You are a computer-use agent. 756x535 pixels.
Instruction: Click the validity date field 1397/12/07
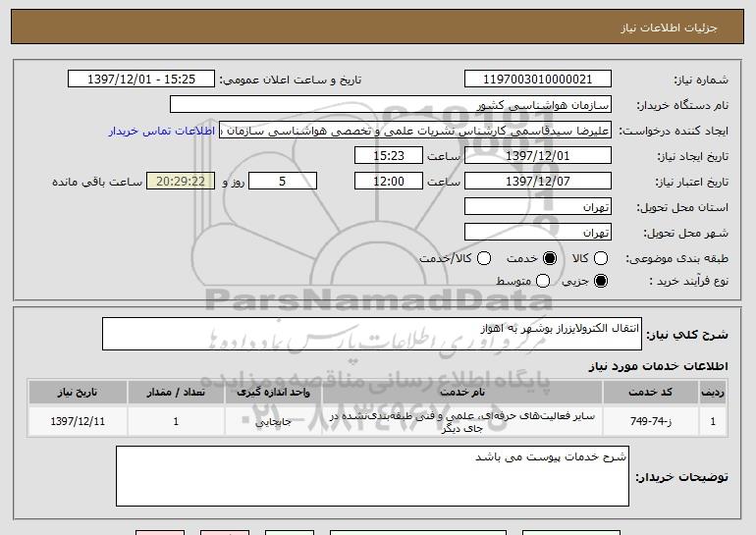pos(538,182)
